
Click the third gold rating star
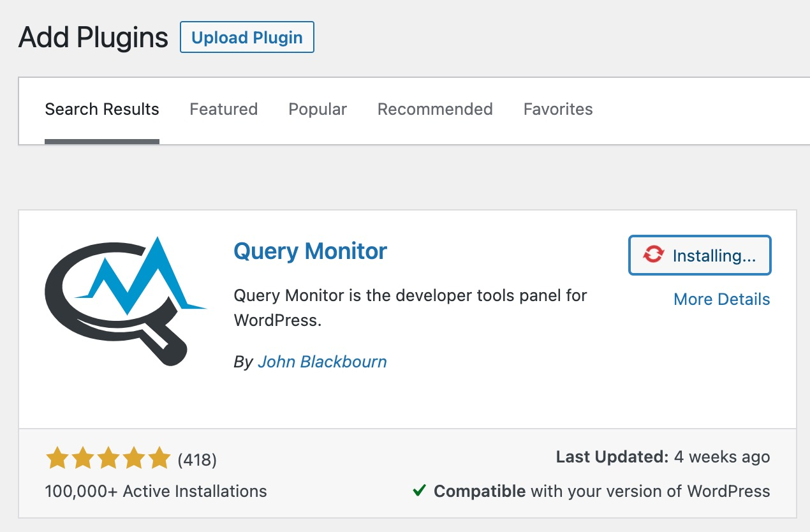pos(108,458)
